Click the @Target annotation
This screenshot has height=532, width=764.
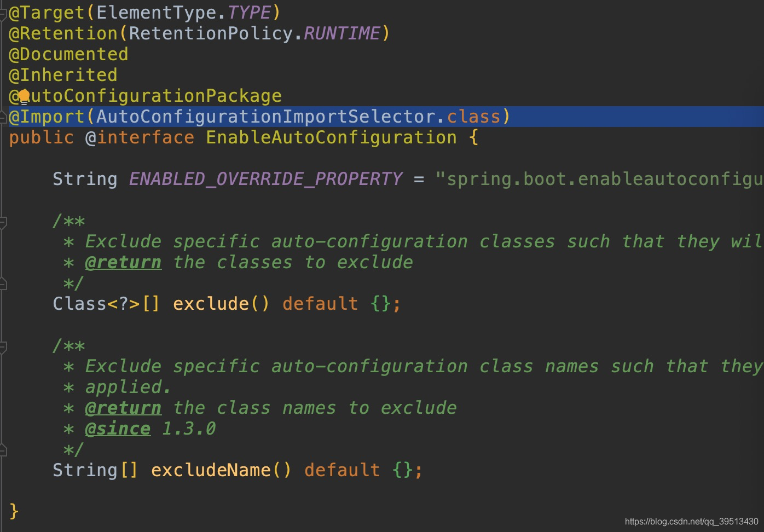[47, 13]
